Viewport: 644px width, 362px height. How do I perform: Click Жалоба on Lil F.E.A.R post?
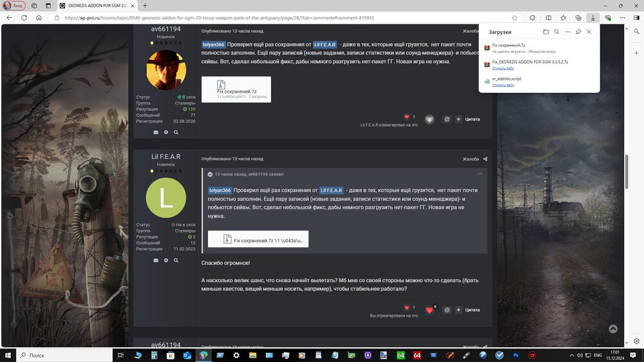coord(471,159)
